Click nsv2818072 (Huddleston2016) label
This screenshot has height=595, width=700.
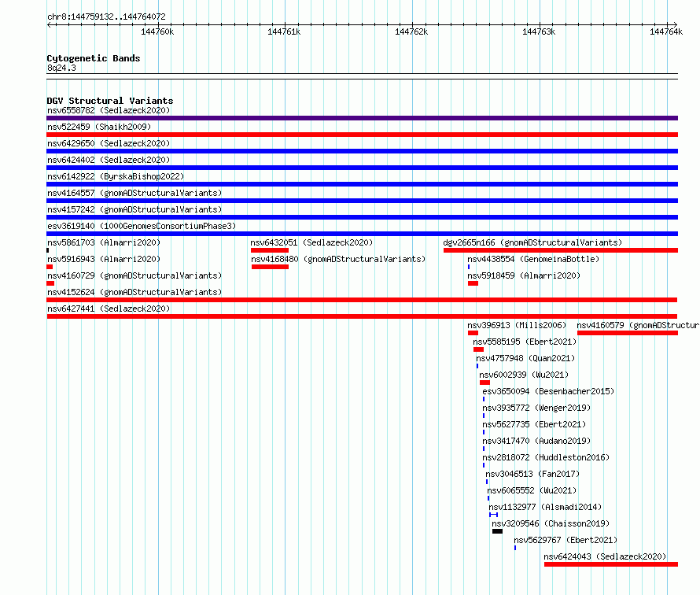(546, 457)
